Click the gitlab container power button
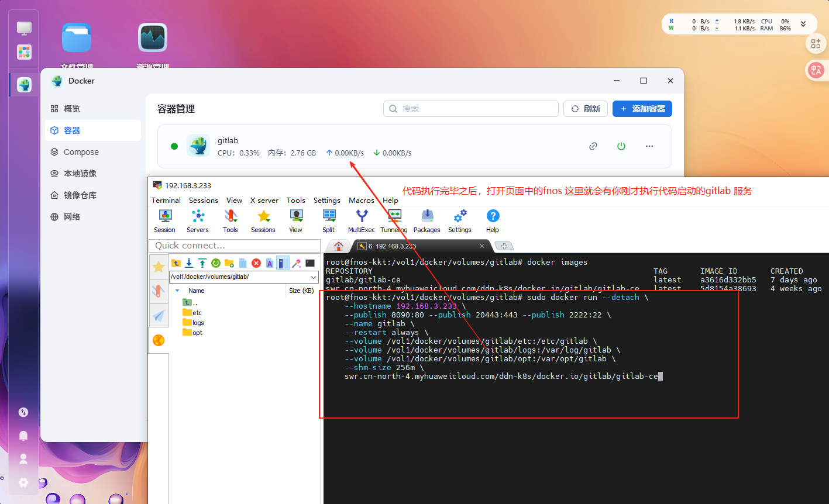This screenshot has width=829, height=504. [x=621, y=146]
